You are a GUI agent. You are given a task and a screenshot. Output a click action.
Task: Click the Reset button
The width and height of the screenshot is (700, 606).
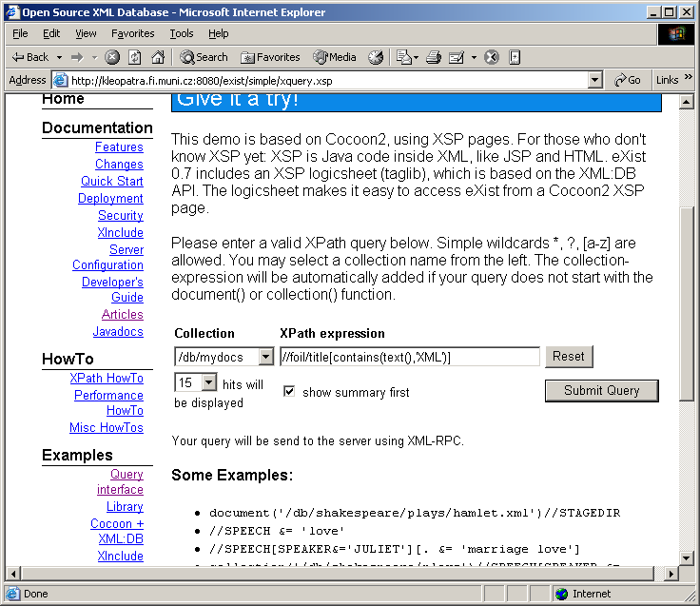(569, 357)
